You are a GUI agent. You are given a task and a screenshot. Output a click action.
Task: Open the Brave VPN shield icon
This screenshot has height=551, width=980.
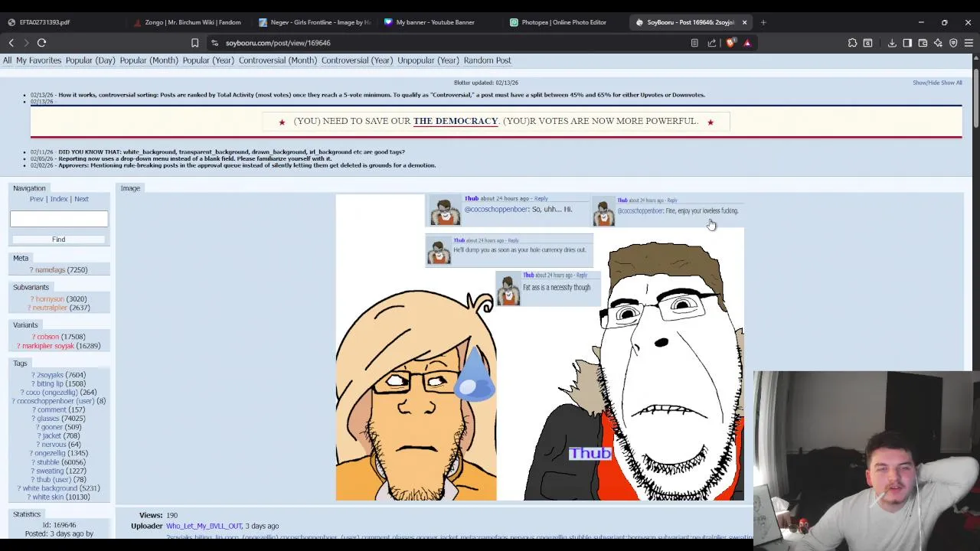tap(953, 43)
